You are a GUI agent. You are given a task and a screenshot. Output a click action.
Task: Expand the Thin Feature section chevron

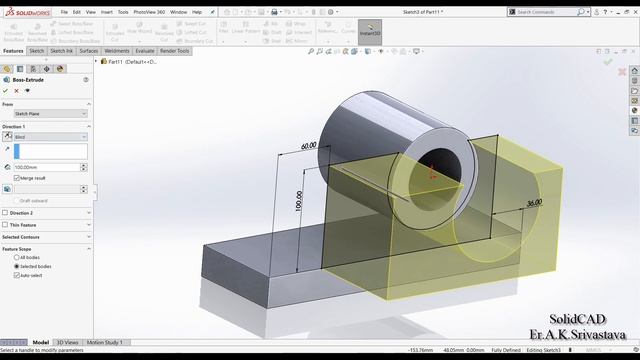click(89, 224)
